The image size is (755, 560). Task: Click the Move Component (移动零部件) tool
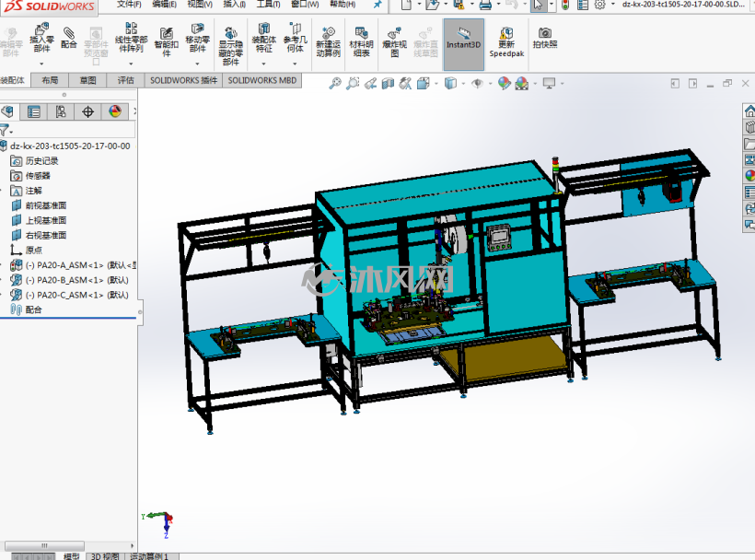tap(197, 38)
